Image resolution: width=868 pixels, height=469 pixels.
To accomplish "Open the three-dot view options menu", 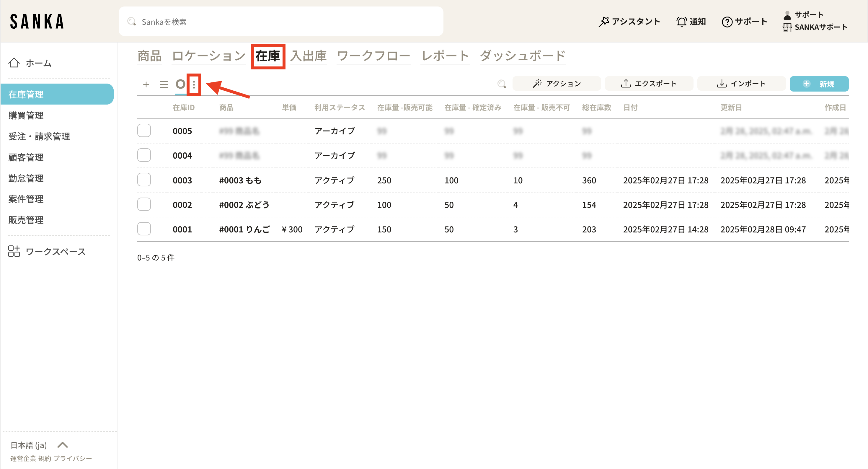I will pos(194,84).
